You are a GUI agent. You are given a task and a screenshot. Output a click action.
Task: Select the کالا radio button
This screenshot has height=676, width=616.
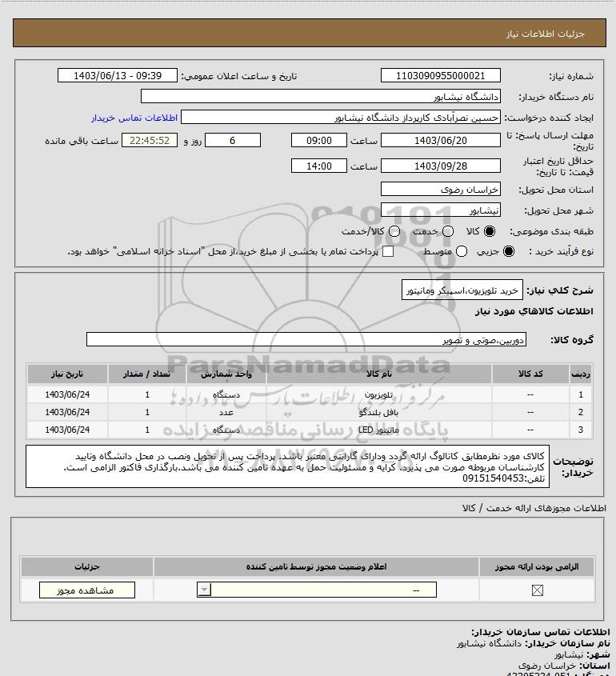coord(490,231)
